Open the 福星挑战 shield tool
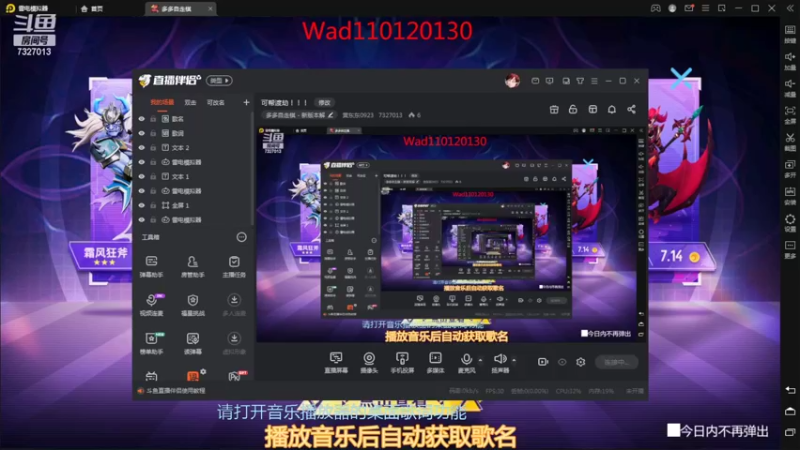800x450 pixels. (x=192, y=305)
